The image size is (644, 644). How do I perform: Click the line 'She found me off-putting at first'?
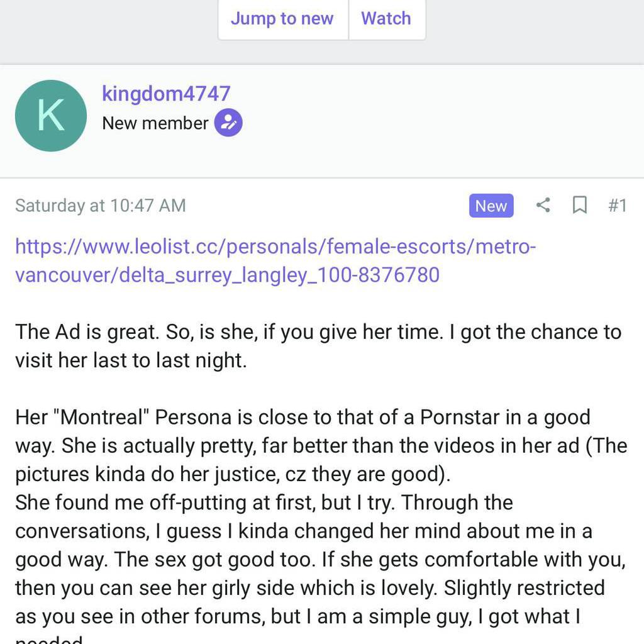tap(264, 502)
